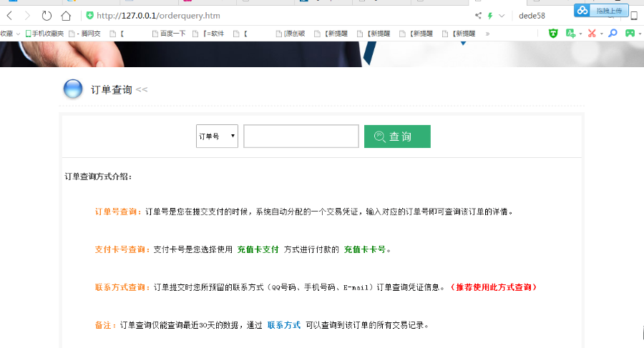The height and width of the screenshot is (348, 644).
Task: Open the 手机收藏夹 bookmark
Action: [x=44, y=34]
